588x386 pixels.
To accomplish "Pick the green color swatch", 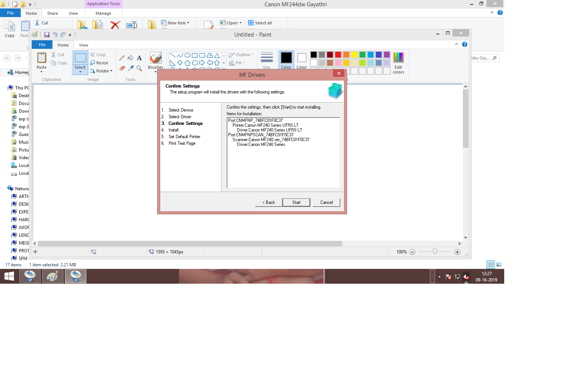I will (x=362, y=55).
